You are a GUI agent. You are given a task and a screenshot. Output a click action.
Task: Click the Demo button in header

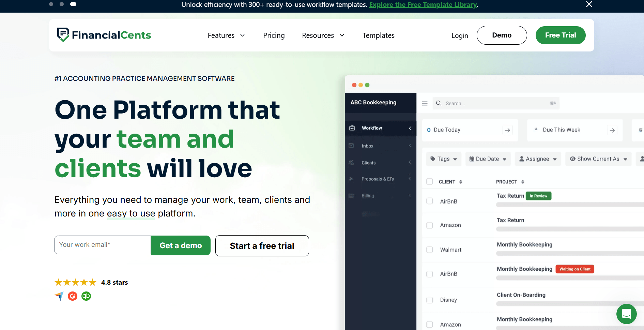502,35
